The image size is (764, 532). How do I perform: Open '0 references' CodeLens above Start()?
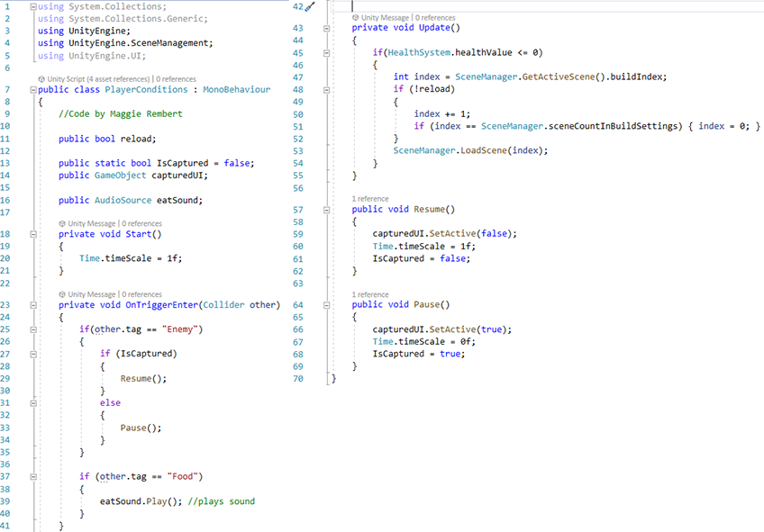coord(141,223)
